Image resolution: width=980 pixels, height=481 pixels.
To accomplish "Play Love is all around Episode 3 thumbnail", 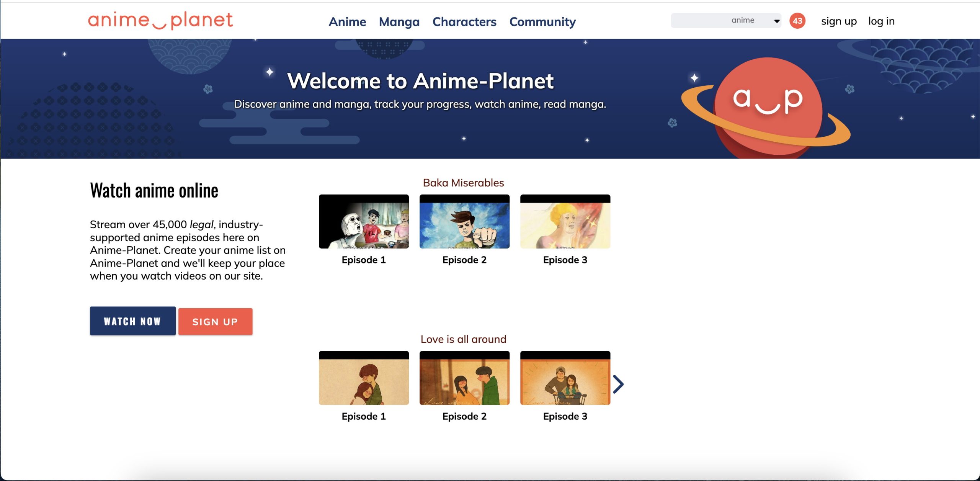I will tap(565, 378).
